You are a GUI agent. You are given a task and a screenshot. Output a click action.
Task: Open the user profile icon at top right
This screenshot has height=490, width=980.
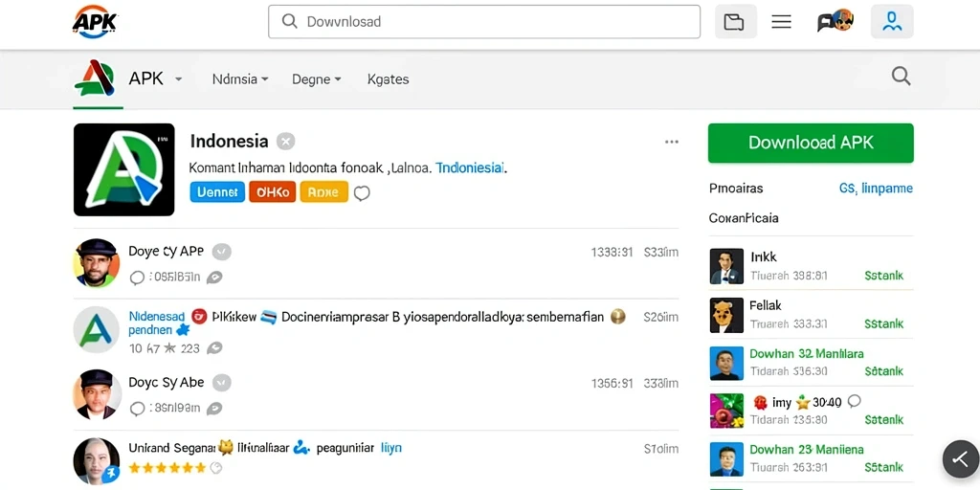pos(892,22)
